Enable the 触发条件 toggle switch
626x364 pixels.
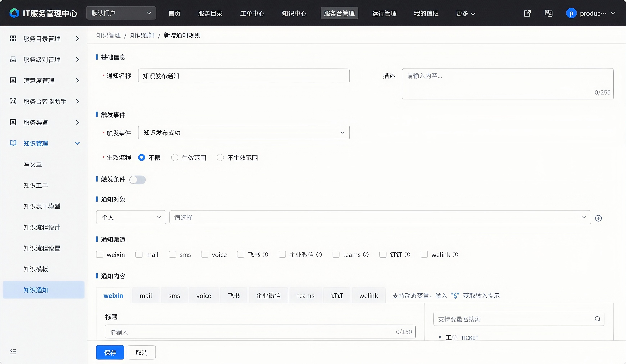point(137,180)
